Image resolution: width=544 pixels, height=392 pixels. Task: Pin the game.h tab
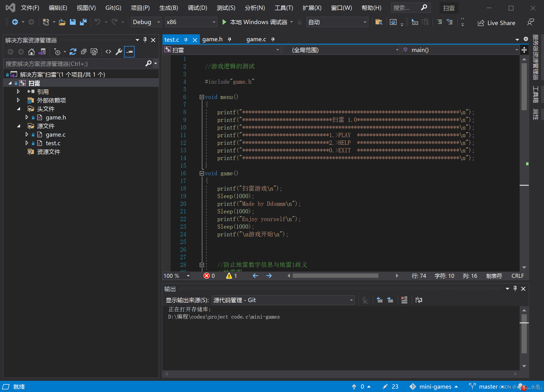[230, 39]
